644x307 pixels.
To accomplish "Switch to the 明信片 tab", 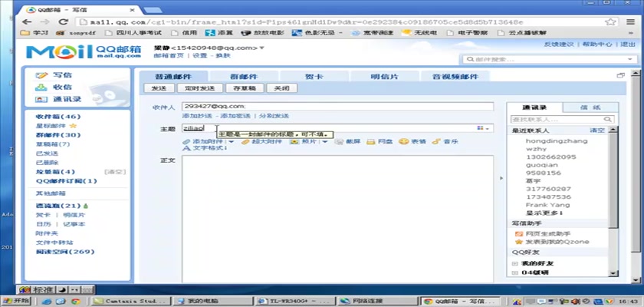I will coord(384,77).
